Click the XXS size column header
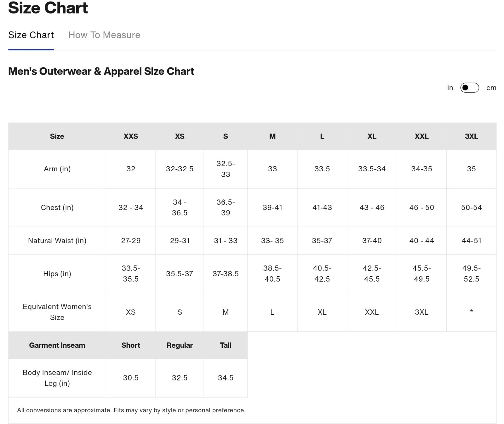 point(131,136)
